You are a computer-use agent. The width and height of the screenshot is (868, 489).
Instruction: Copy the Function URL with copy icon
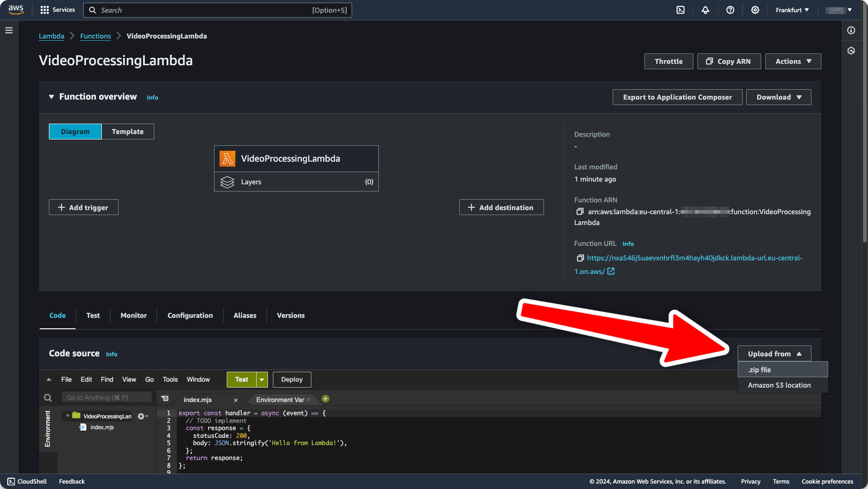pyautogui.click(x=580, y=258)
